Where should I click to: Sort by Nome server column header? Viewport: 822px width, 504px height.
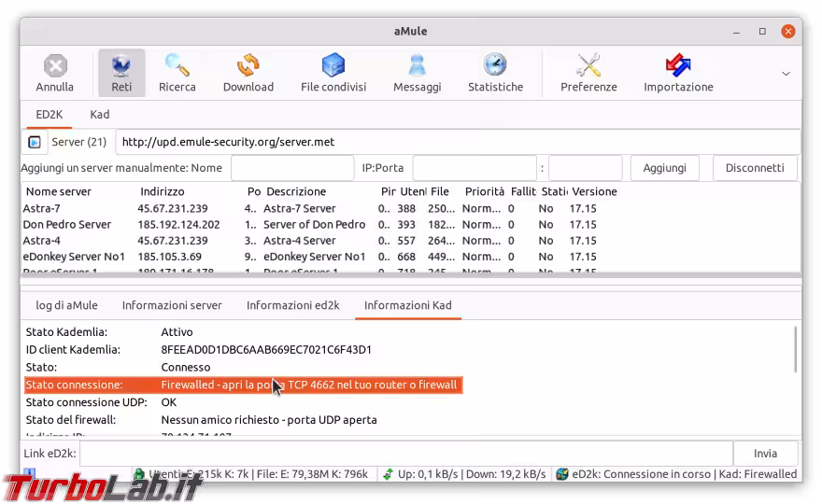[59, 191]
